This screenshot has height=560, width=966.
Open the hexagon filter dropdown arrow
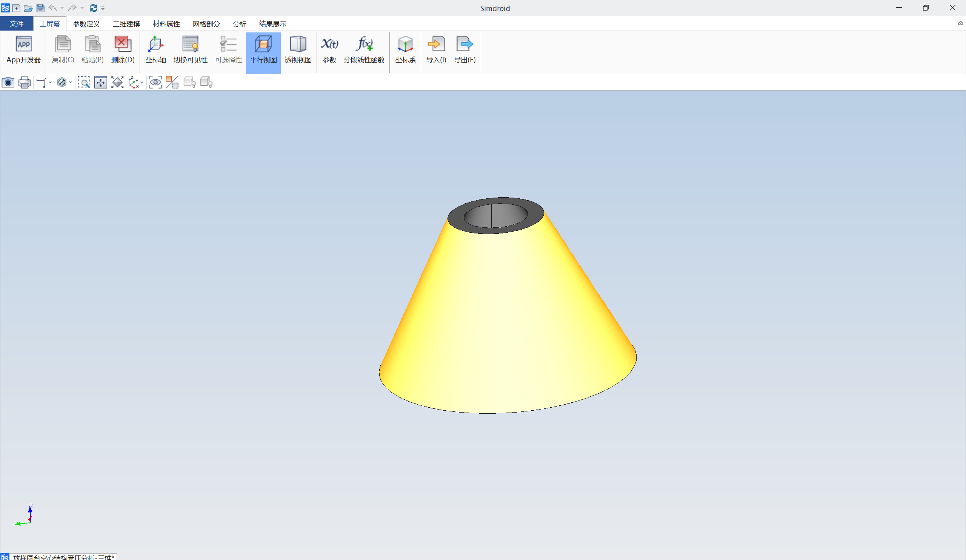point(71,82)
